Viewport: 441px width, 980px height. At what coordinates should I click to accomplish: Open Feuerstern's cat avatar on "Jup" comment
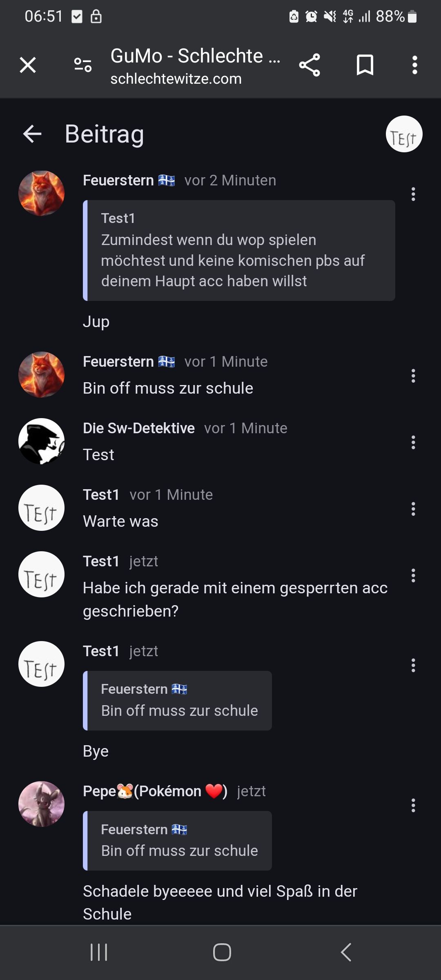point(41,193)
